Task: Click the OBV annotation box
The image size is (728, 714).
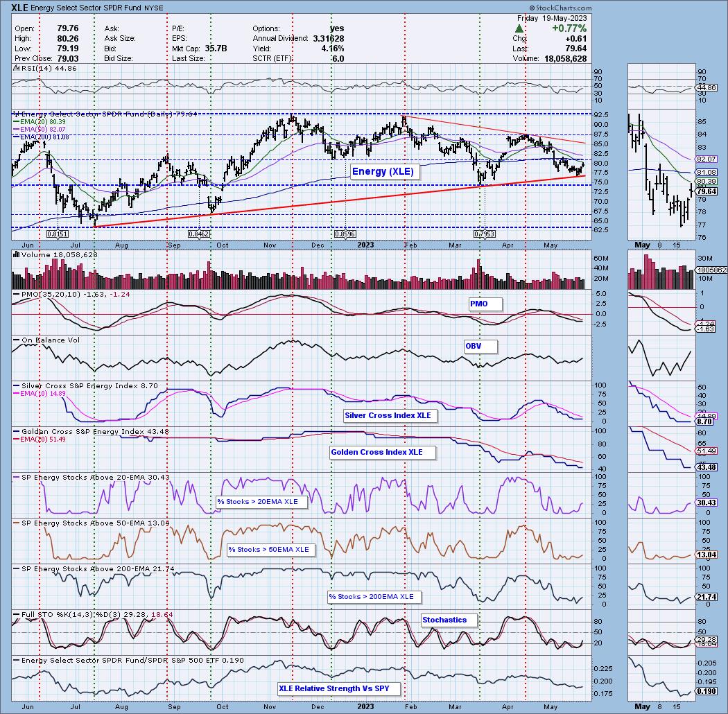Action: [x=480, y=346]
